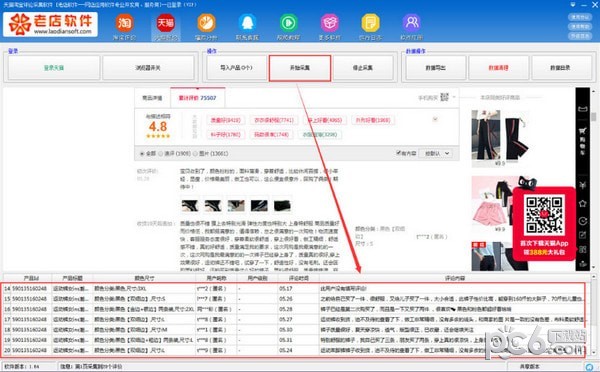Screen dimensions: 600x372
Task: Click the green Login Tmall button
Action: pyautogui.click(x=54, y=68)
